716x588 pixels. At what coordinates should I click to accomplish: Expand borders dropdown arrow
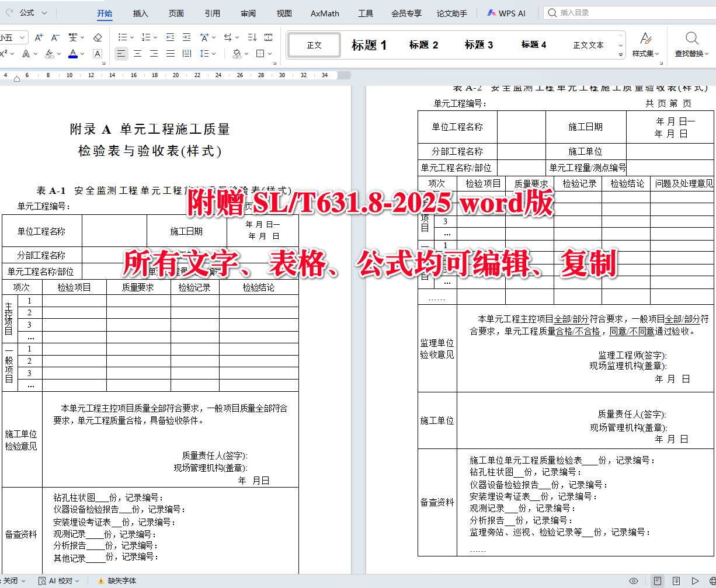[x=271, y=54]
